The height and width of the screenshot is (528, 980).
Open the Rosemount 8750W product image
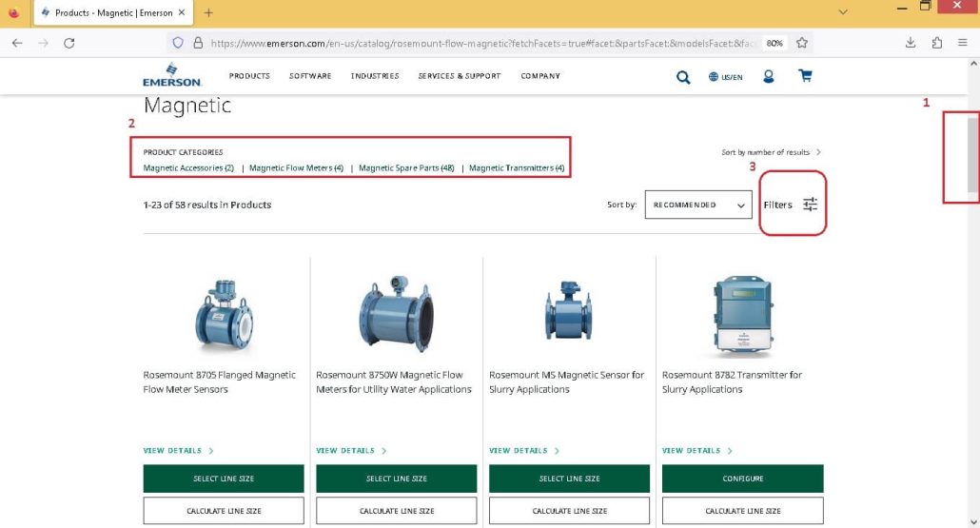[x=396, y=315]
